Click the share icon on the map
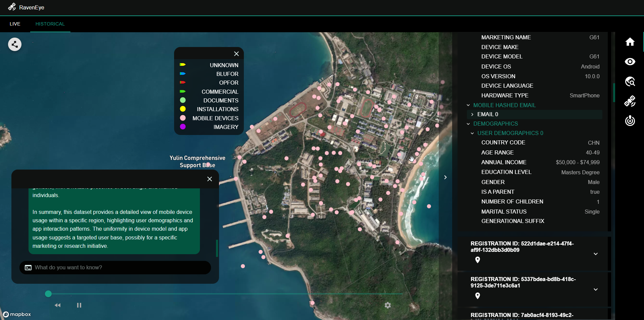 (15, 44)
